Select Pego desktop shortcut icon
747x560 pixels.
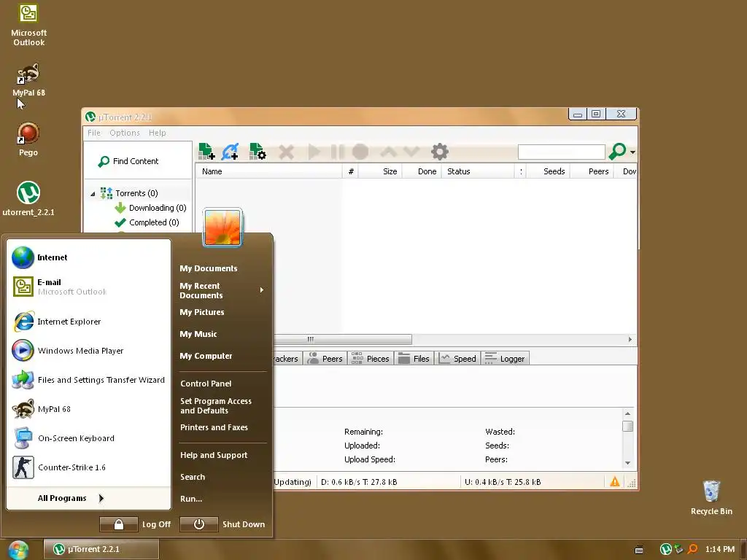pyautogui.click(x=28, y=139)
